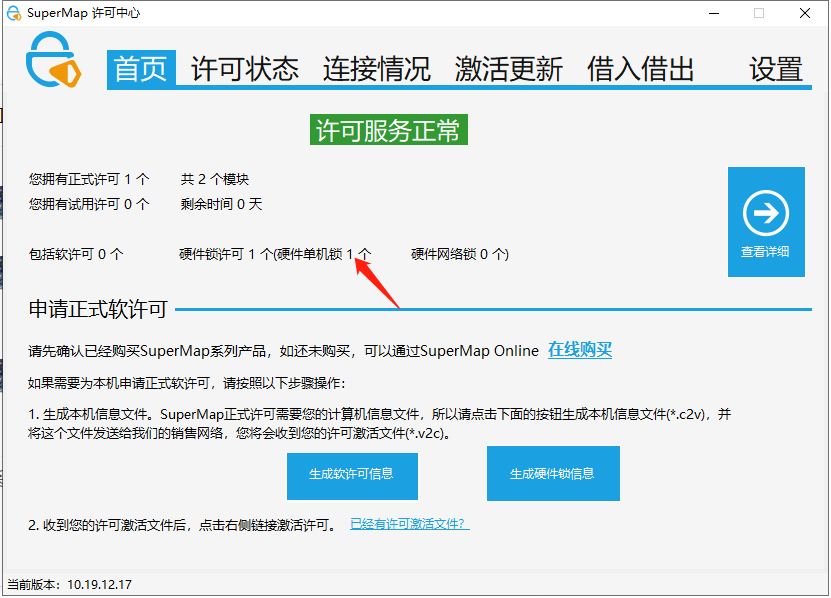Close the SuperMap 许可中心 window

(805, 13)
